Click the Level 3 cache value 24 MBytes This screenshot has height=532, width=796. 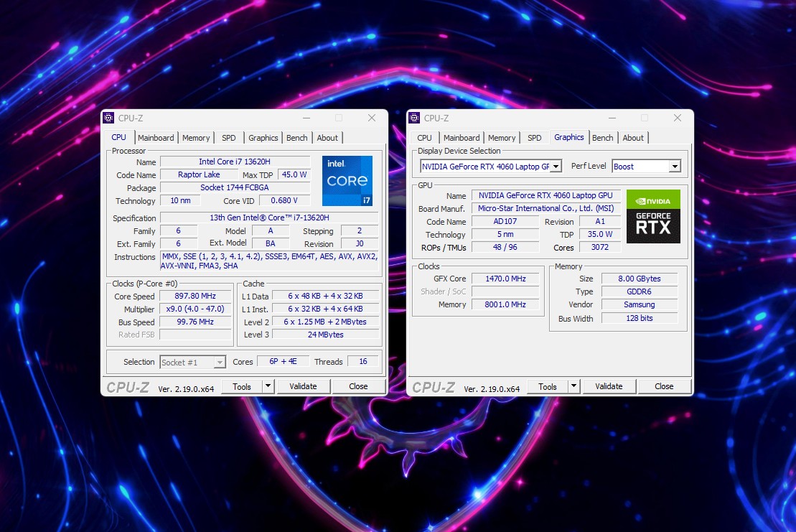325,335
